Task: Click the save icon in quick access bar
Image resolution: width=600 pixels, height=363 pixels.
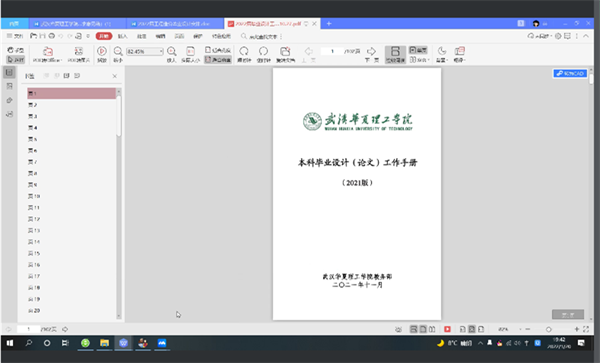Action: pos(42,36)
